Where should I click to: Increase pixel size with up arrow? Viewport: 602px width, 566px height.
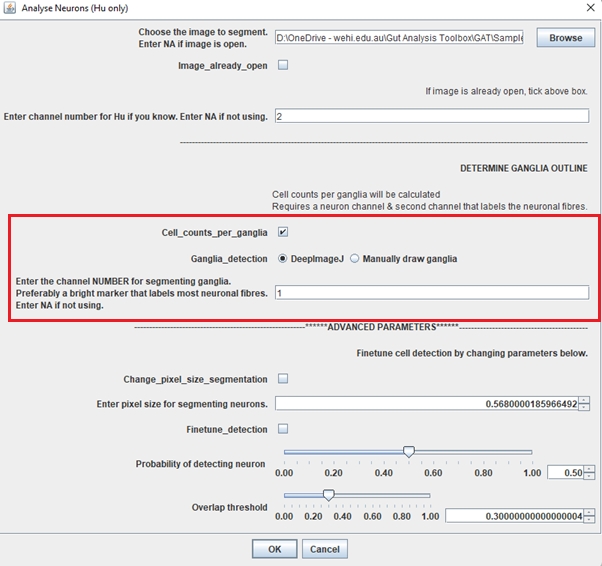(584, 400)
